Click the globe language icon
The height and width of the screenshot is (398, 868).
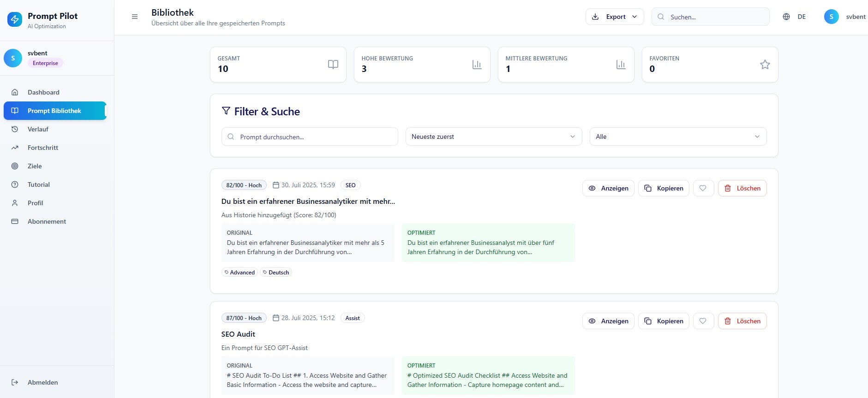(x=786, y=17)
